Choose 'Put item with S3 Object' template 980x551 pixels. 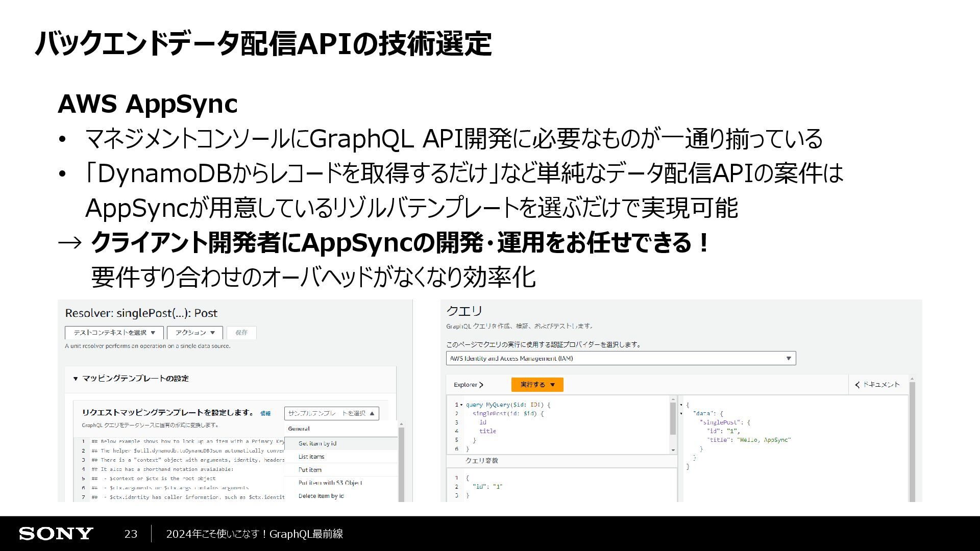(x=340, y=483)
